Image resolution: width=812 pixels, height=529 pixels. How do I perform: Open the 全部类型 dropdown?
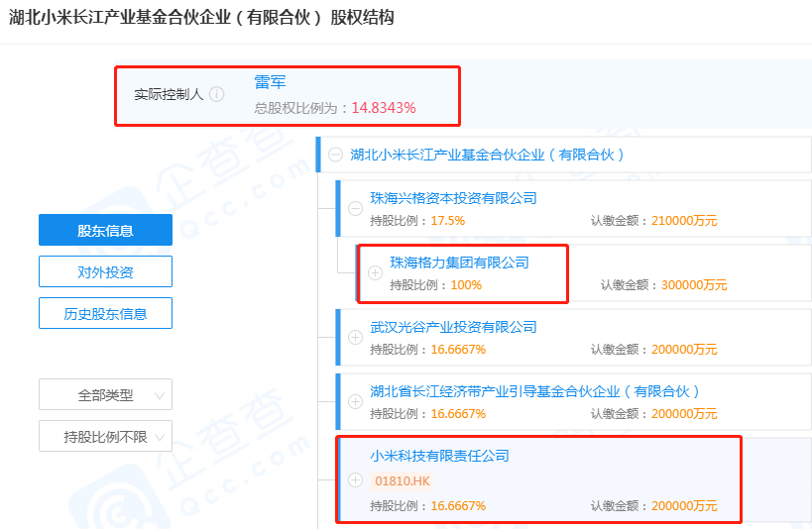(x=106, y=395)
